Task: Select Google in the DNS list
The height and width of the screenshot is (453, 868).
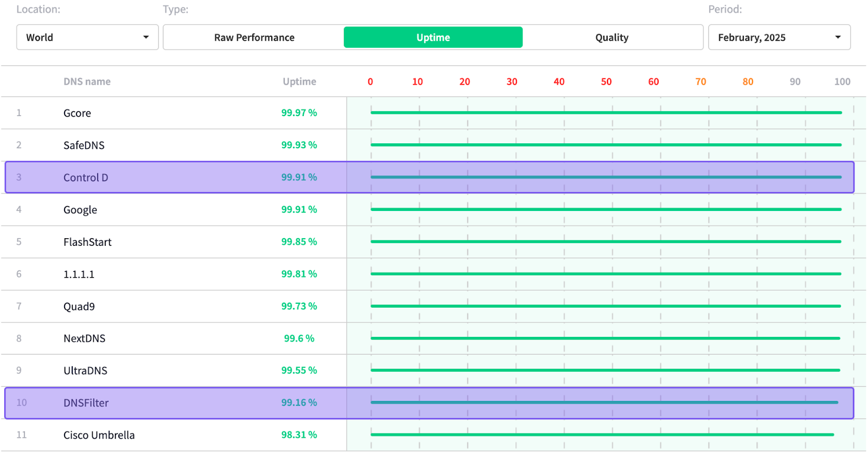Action: point(80,210)
